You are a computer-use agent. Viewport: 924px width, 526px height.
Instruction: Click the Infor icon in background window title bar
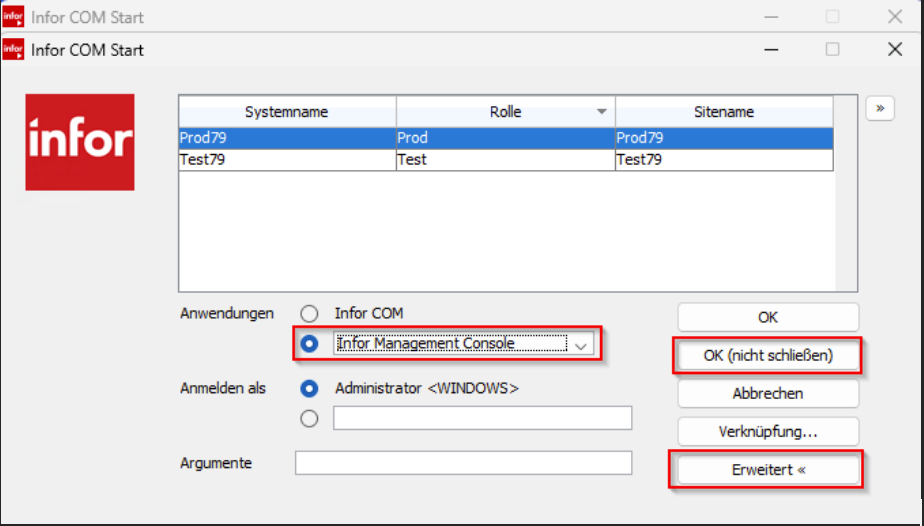(14, 16)
